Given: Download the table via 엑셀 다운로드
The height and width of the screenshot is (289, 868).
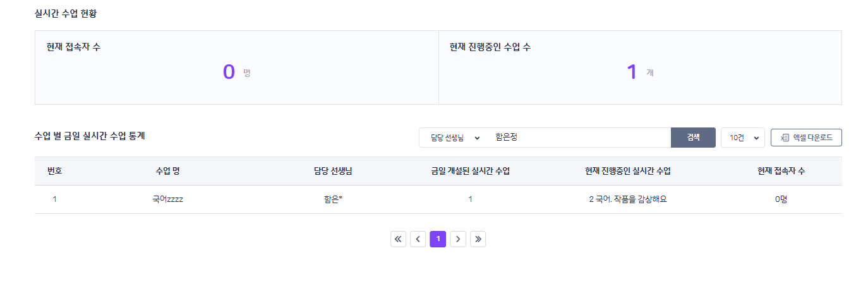Looking at the screenshot, I should tap(806, 138).
